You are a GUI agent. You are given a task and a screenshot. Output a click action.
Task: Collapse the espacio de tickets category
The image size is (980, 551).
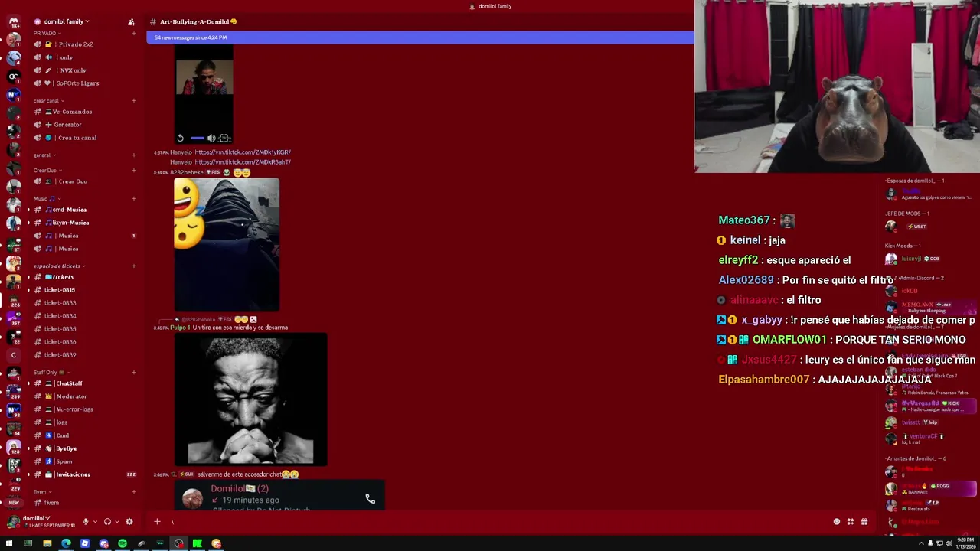(58, 266)
